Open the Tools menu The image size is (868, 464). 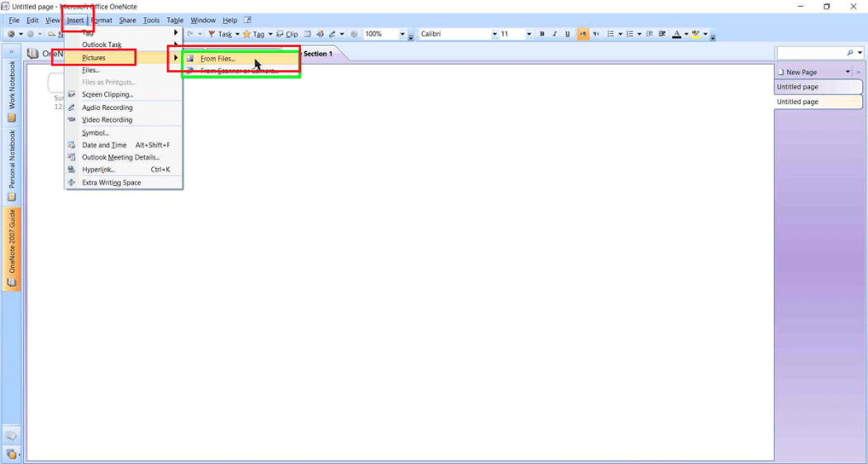151,20
